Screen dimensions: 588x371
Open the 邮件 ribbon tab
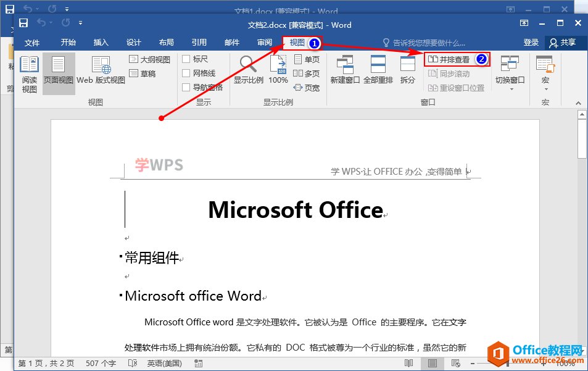pyautogui.click(x=232, y=43)
